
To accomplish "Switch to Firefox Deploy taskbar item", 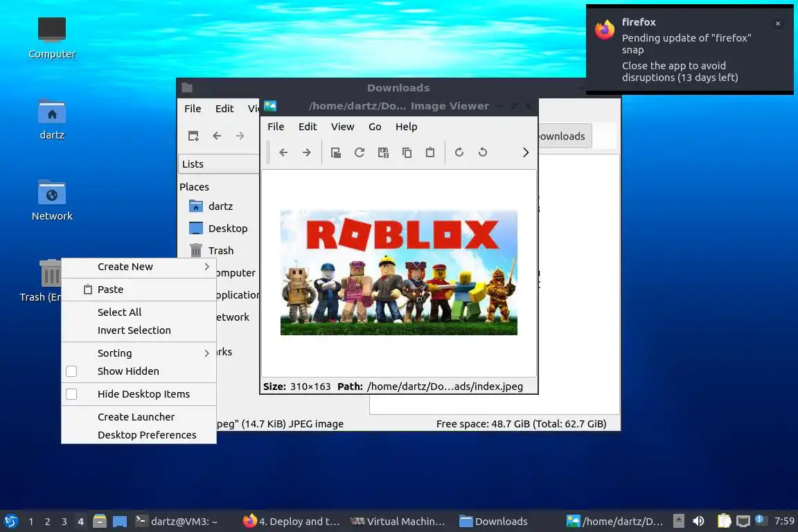I will (x=292, y=522).
